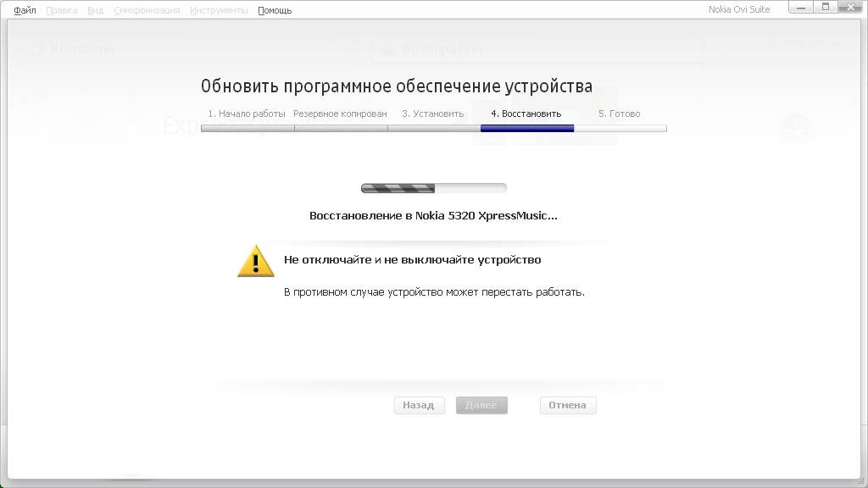Click the blue active step progress segment
Image resolution: width=868 pixels, height=488 pixels.
pyautogui.click(x=527, y=129)
